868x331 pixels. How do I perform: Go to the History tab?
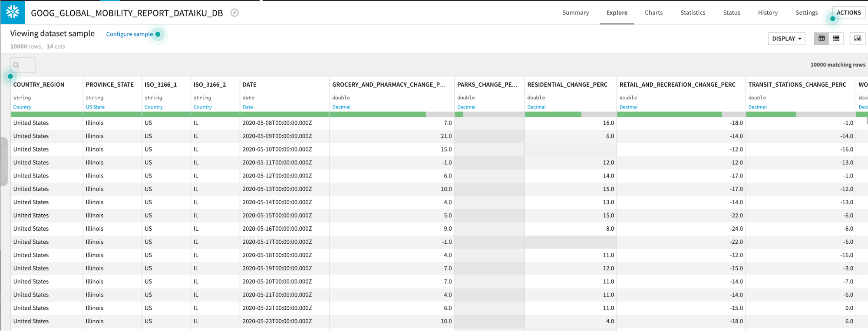coord(768,13)
